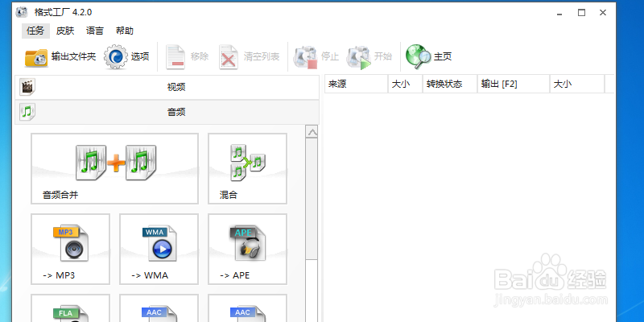Open the 任务 menu

[x=35, y=31]
